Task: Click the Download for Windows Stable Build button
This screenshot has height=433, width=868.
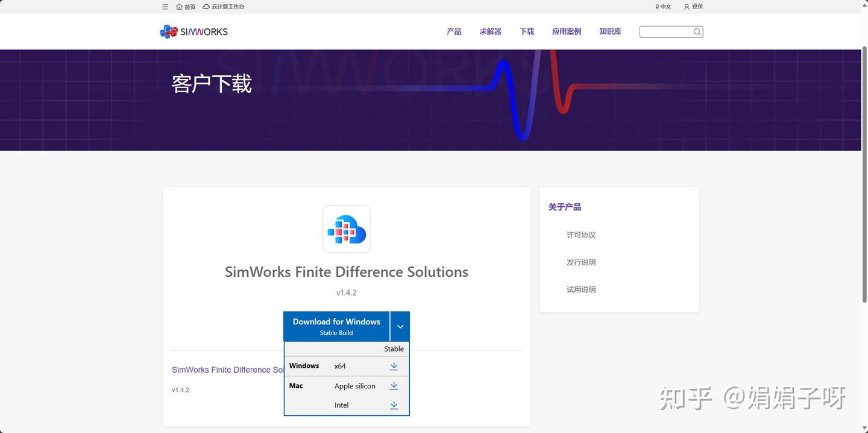Action: [336, 326]
